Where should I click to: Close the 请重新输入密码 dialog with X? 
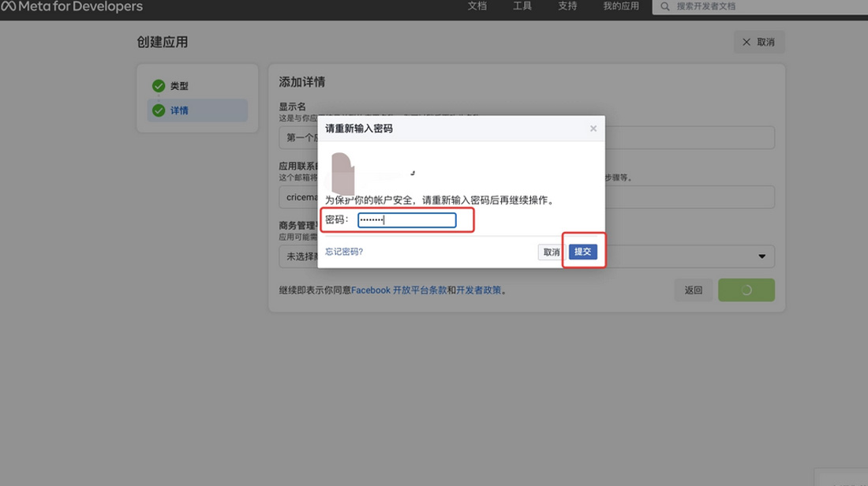coord(593,128)
